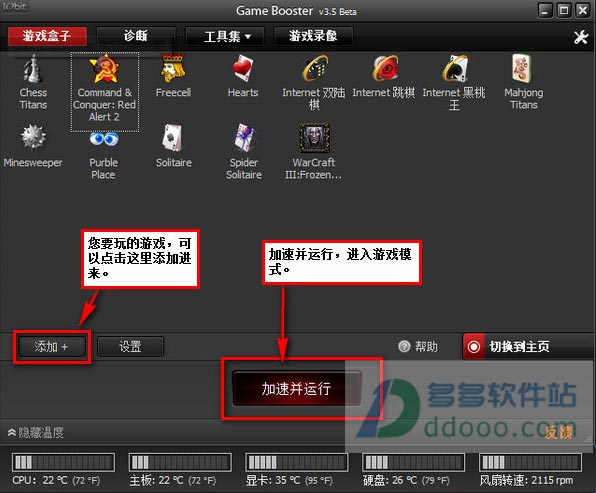Maximize the Game Booster window
The width and height of the screenshot is (596, 493).
(564, 10)
